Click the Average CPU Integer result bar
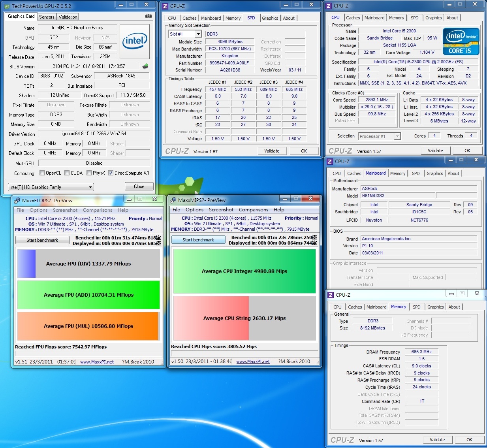This screenshot has width=487, height=448. click(244, 271)
